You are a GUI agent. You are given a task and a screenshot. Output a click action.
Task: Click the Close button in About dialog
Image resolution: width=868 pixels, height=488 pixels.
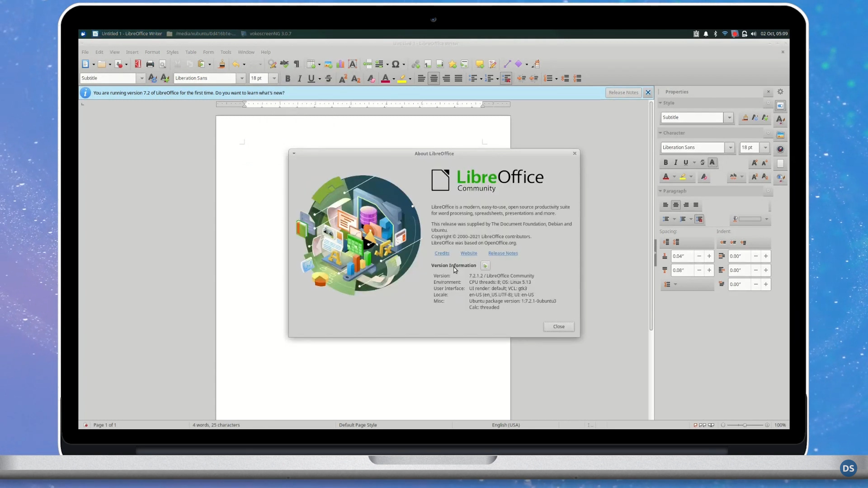[559, 327]
